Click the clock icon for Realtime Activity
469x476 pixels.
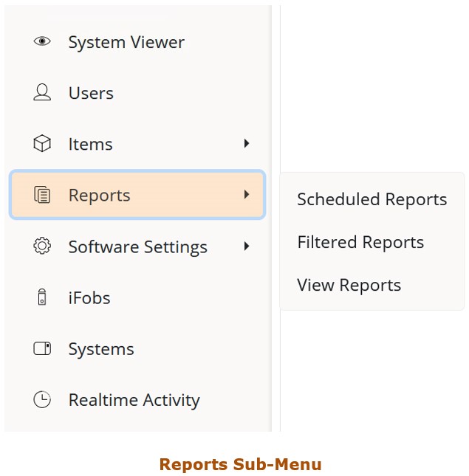42,400
